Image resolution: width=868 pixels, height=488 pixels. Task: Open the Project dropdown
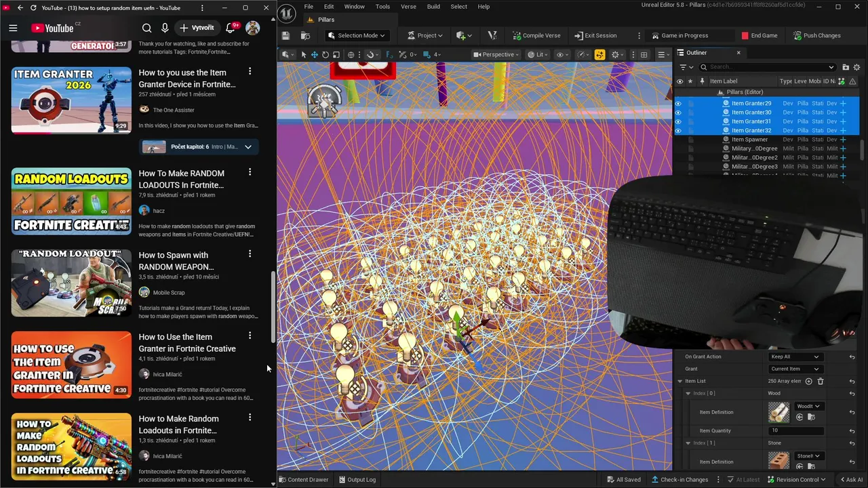(425, 35)
